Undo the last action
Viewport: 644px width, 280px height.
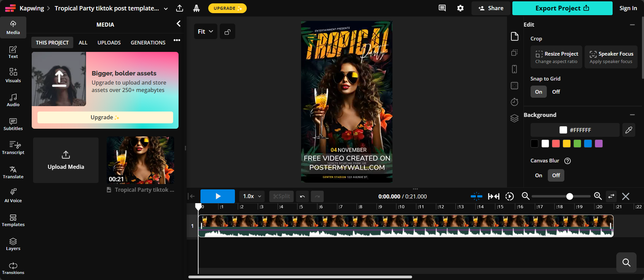302,196
